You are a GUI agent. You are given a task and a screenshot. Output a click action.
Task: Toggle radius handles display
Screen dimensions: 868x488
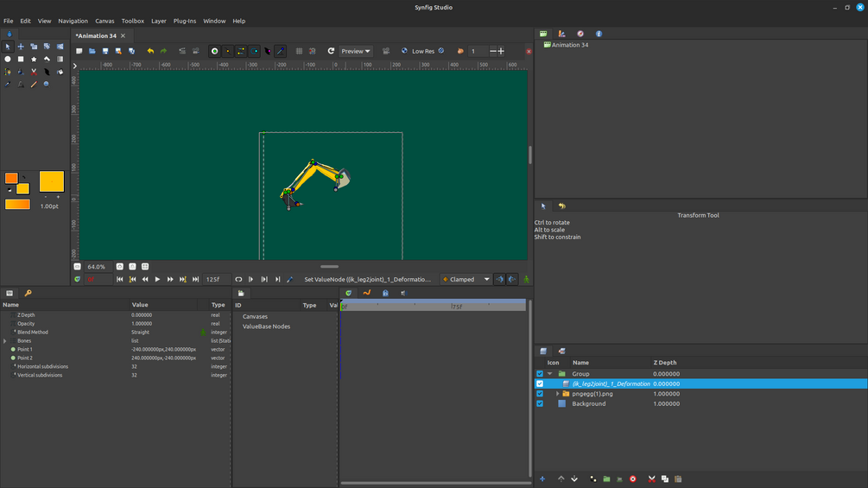pos(255,51)
